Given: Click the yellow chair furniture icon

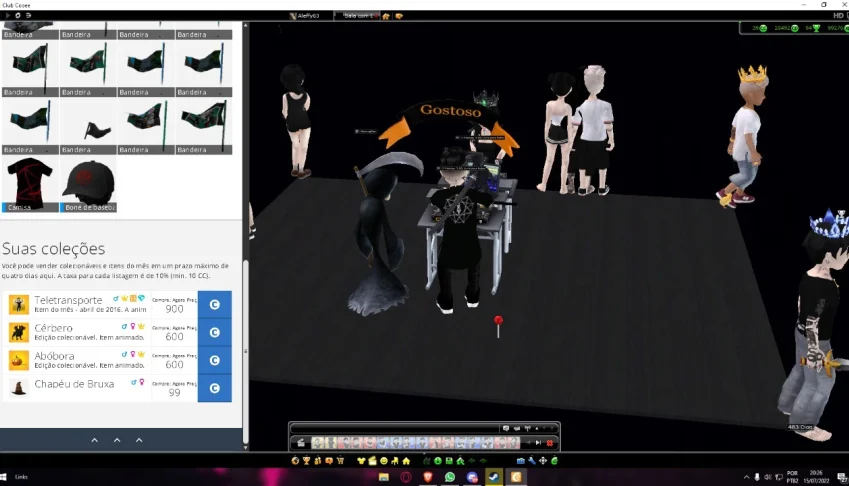Looking at the screenshot, I should 395,461.
